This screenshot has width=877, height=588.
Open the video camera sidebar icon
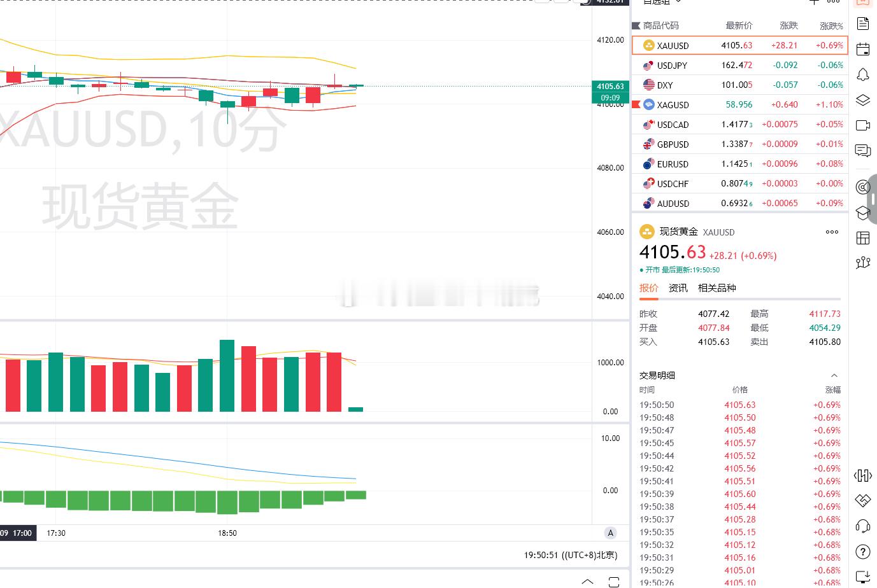click(x=863, y=125)
